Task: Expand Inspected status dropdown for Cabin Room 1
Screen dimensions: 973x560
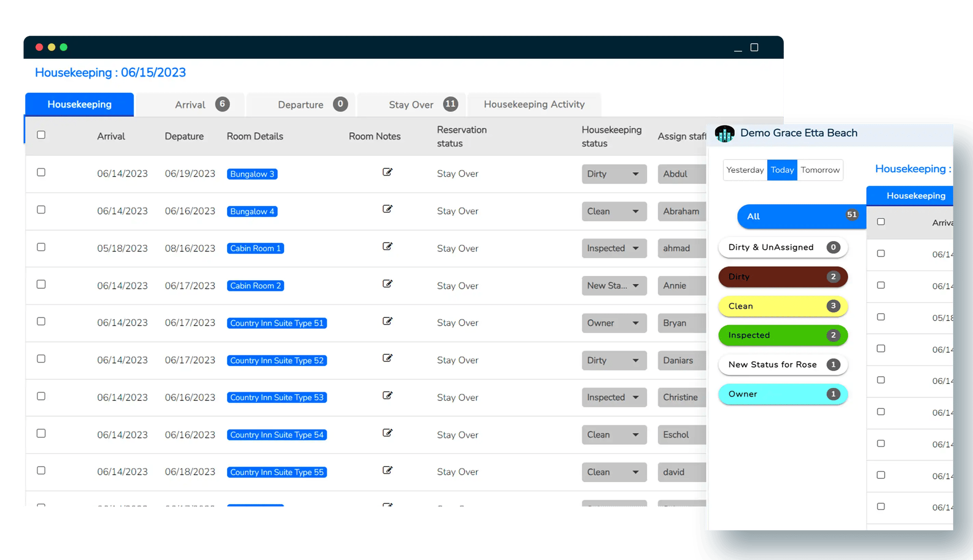Action: pyautogui.click(x=614, y=249)
